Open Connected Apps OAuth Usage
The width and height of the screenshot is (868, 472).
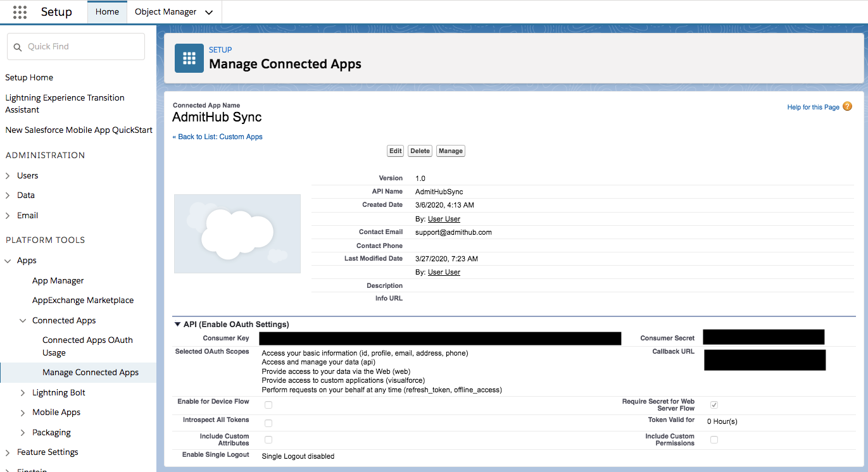tap(87, 346)
